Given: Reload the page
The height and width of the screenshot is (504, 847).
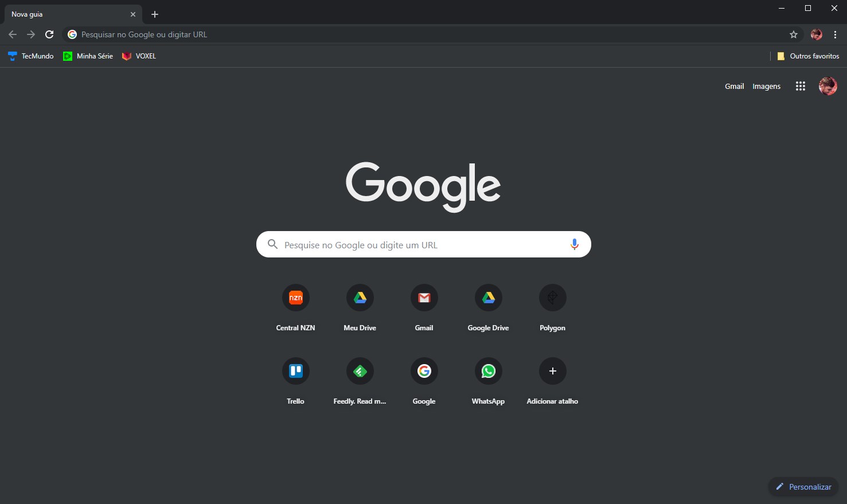Looking at the screenshot, I should 49,34.
